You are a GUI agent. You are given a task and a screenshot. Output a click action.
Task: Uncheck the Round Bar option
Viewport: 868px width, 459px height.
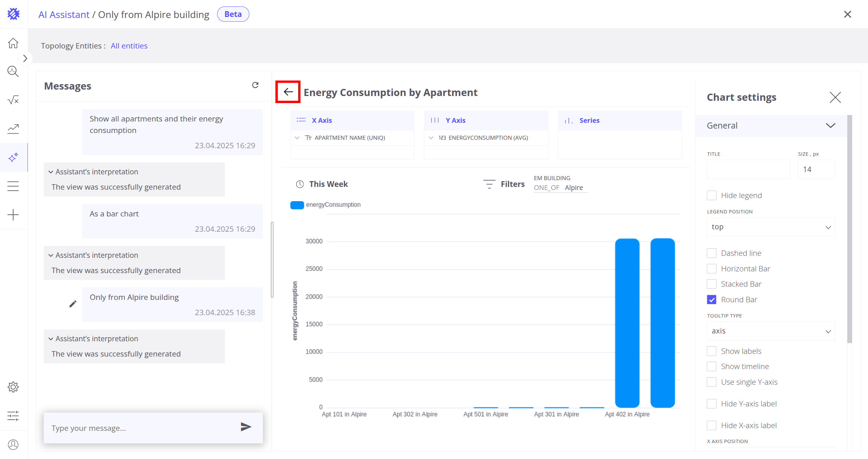(x=712, y=300)
